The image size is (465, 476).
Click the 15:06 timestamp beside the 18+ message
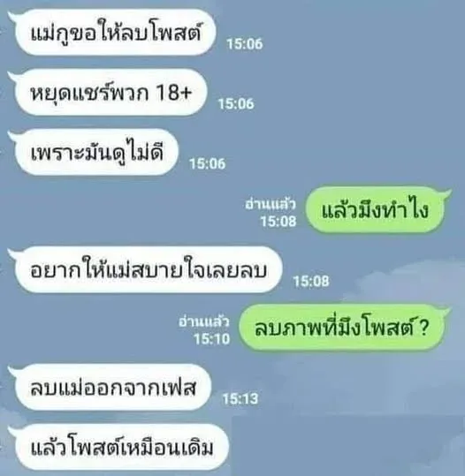click(x=236, y=104)
